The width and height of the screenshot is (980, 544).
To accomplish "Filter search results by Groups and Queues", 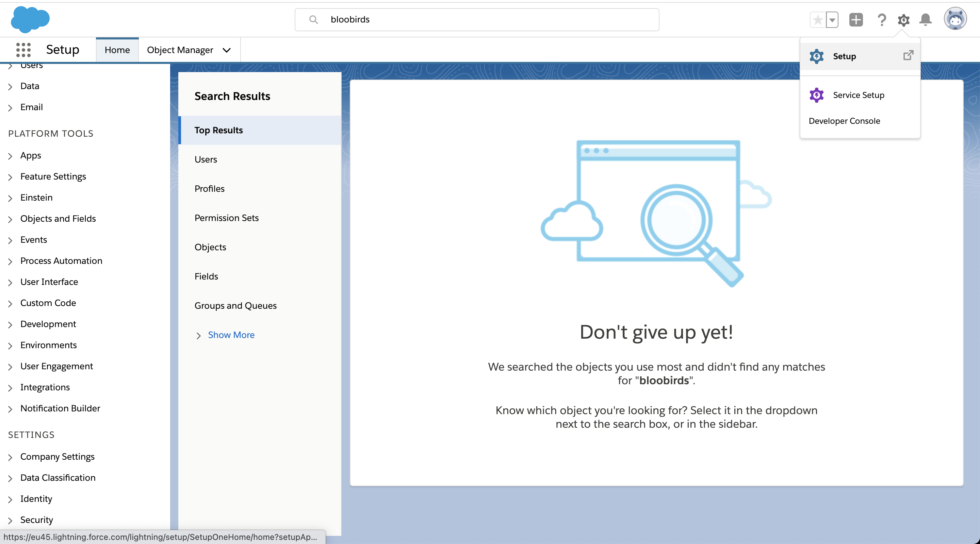I will [x=260, y=306].
